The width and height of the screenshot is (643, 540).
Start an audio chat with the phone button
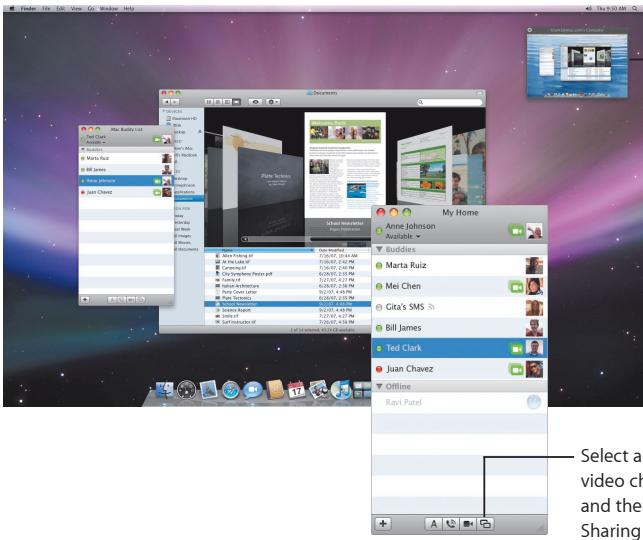click(x=451, y=524)
